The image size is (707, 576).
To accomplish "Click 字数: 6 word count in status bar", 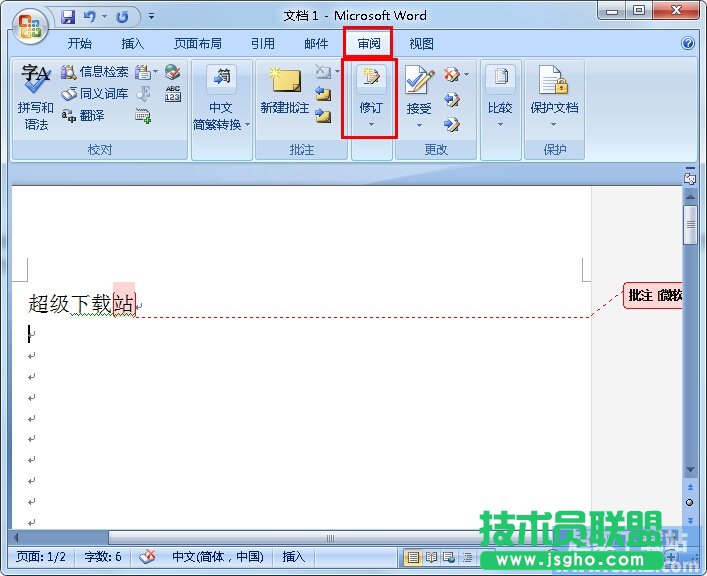I will point(104,557).
